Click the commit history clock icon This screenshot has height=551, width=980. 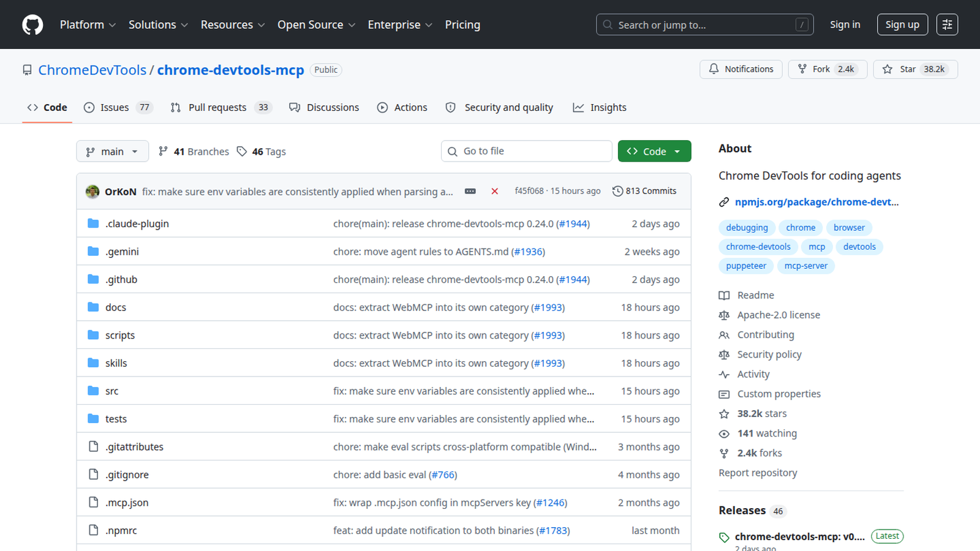(x=617, y=191)
